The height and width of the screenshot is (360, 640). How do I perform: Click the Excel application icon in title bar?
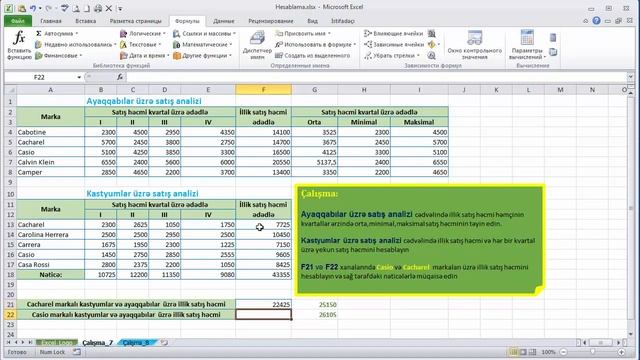(x=8, y=8)
